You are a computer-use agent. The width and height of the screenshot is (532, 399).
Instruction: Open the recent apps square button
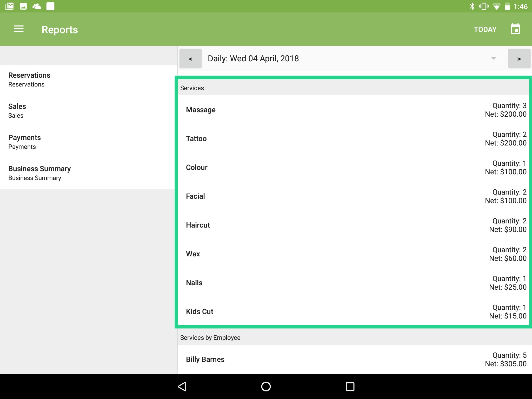coord(350,386)
